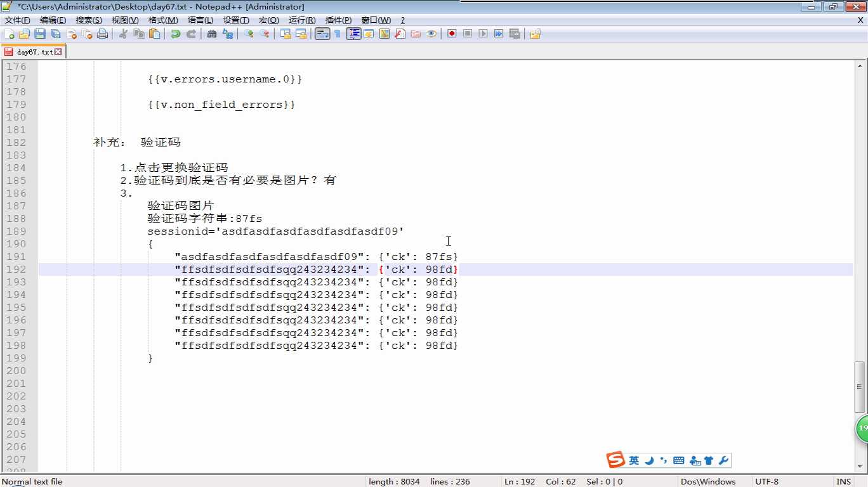Close document using menu bar X
The width and height of the screenshot is (868, 487).
coord(861,20)
